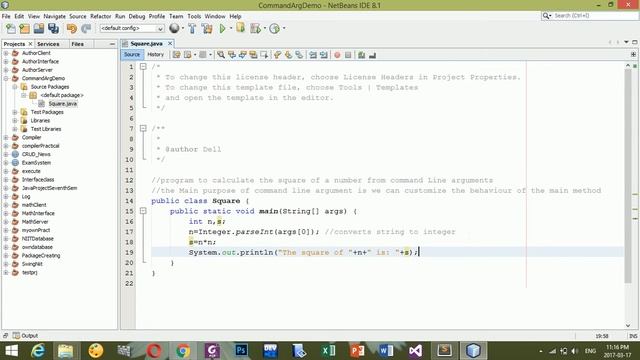Expand the AuthorClient project node
This screenshot has height=360, width=640.
(6, 53)
